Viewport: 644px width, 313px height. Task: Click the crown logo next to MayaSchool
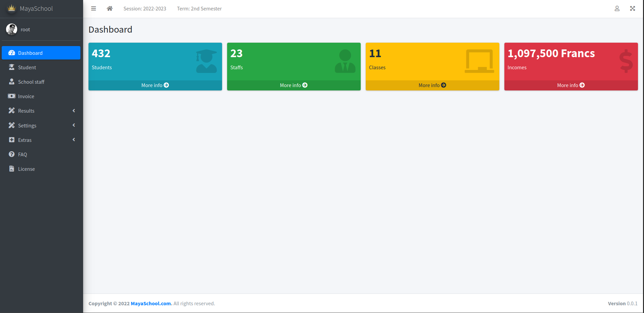pos(11,8)
